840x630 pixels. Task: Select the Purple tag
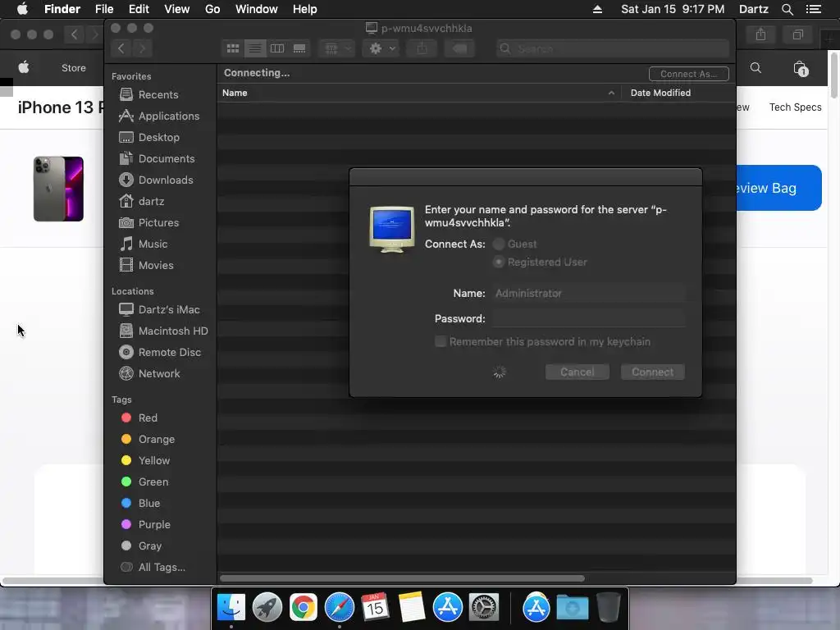click(x=146, y=525)
